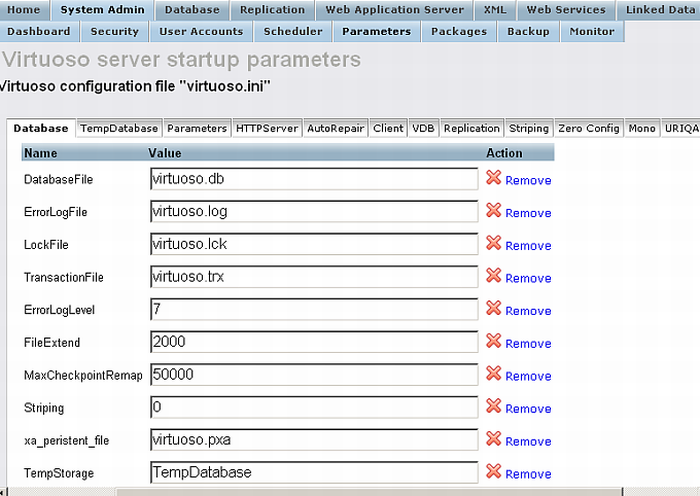This screenshot has width=700, height=496.
Task: Remove the TransactionFile parameter via Remove link
Action: click(x=528, y=278)
